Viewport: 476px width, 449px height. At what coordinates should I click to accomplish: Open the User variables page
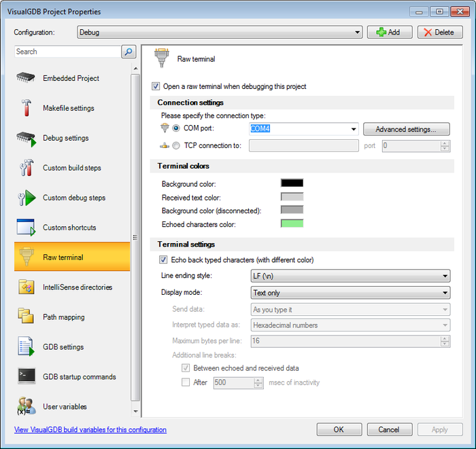pos(72,406)
